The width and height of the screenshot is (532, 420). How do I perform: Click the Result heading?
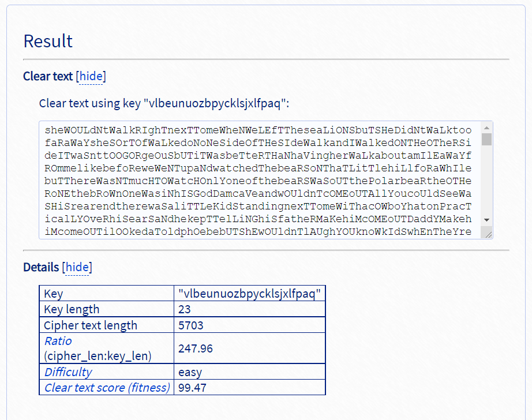pyautogui.click(x=48, y=41)
